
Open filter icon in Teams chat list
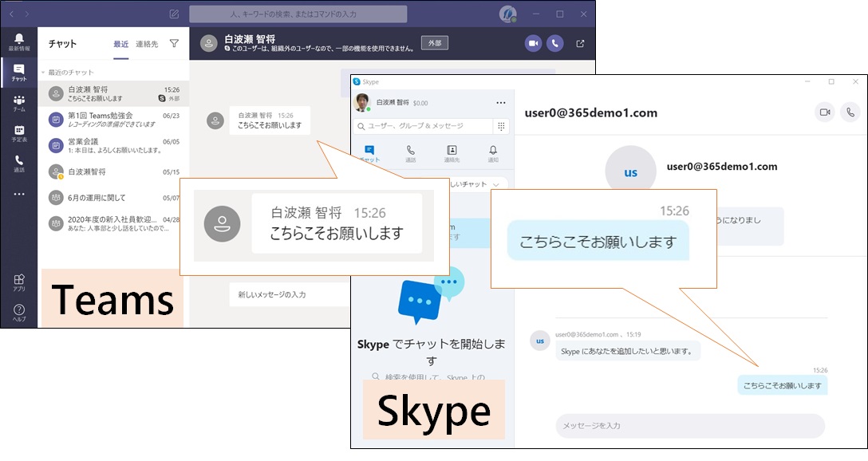tap(174, 43)
